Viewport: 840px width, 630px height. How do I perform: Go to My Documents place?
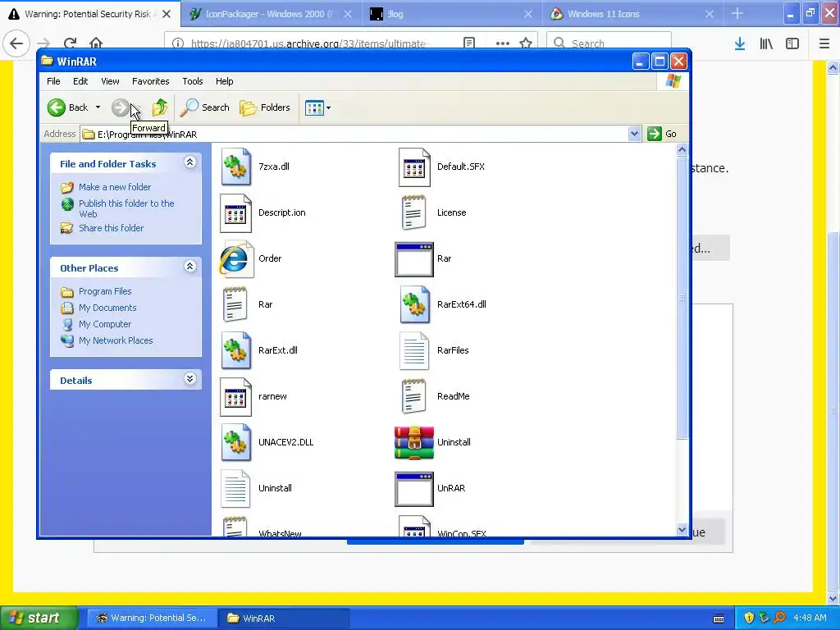107,308
